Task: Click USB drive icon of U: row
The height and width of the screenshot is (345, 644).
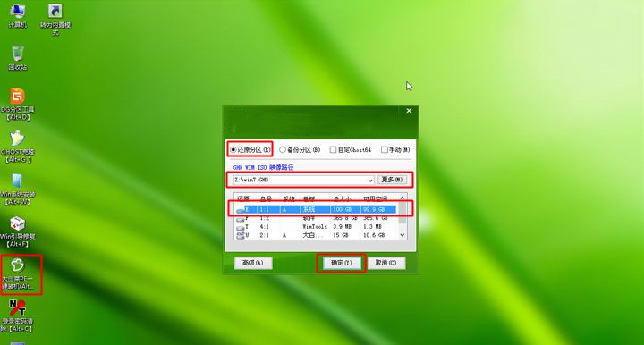Action: pyautogui.click(x=241, y=235)
